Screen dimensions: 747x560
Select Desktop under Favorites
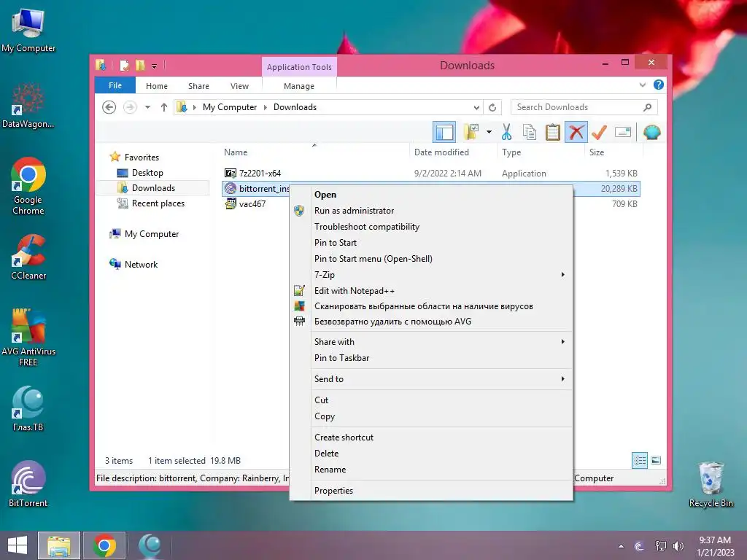pos(147,173)
